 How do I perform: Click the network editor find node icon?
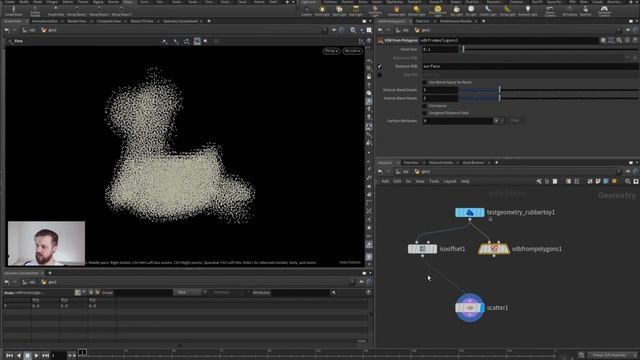pyautogui.click(x=628, y=181)
